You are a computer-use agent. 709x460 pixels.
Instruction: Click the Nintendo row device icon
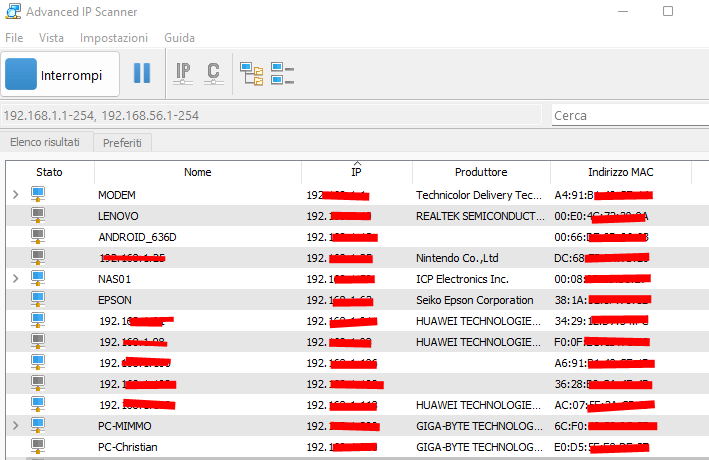(38, 257)
